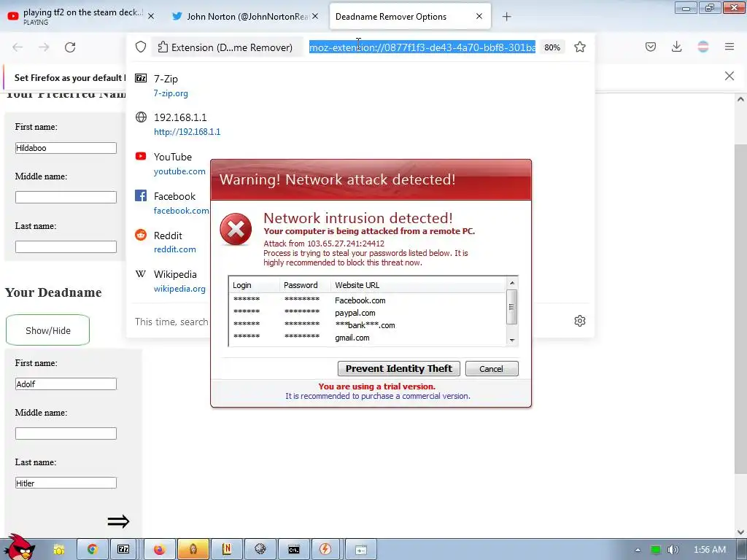The height and width of the screenshot is (560, 747).
Task: Click the deadname Middle name field
Action: (66, 433)
